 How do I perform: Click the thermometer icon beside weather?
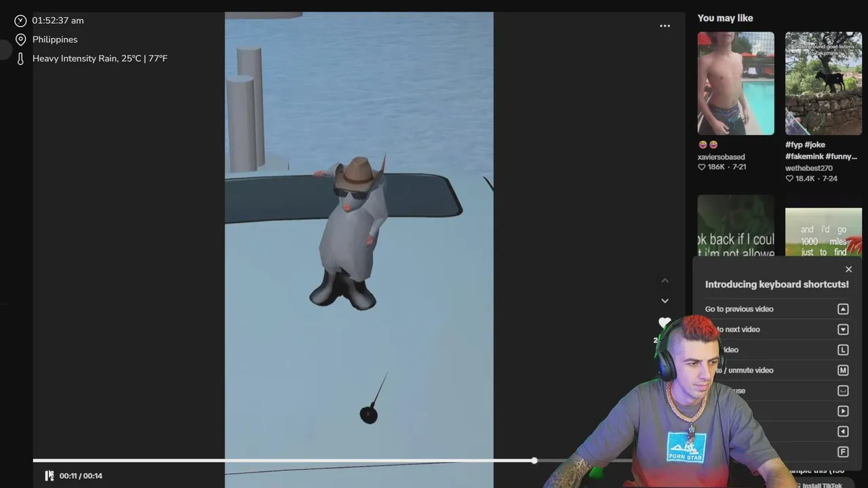(x=20, y=59)
